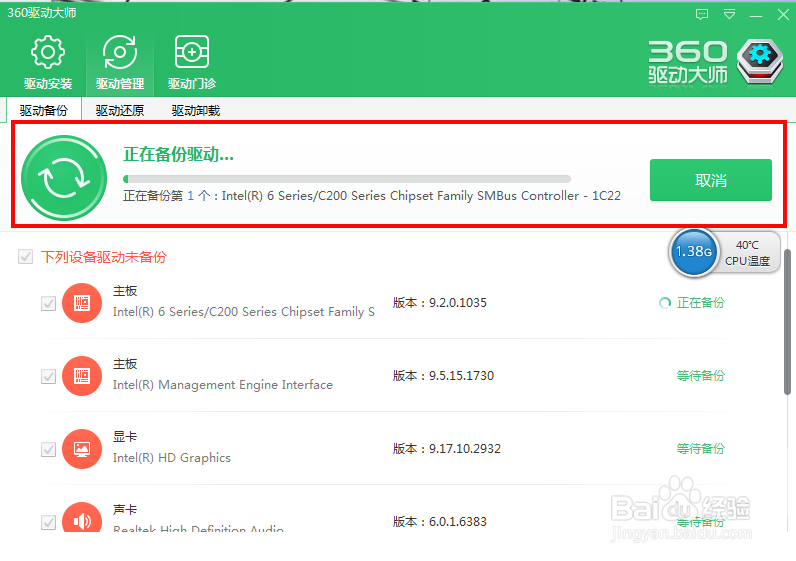Click the motherboard icon for Intel 6 Series chipset
The width and height of the screenshot is (796, 561).
(x=82, y=303)
